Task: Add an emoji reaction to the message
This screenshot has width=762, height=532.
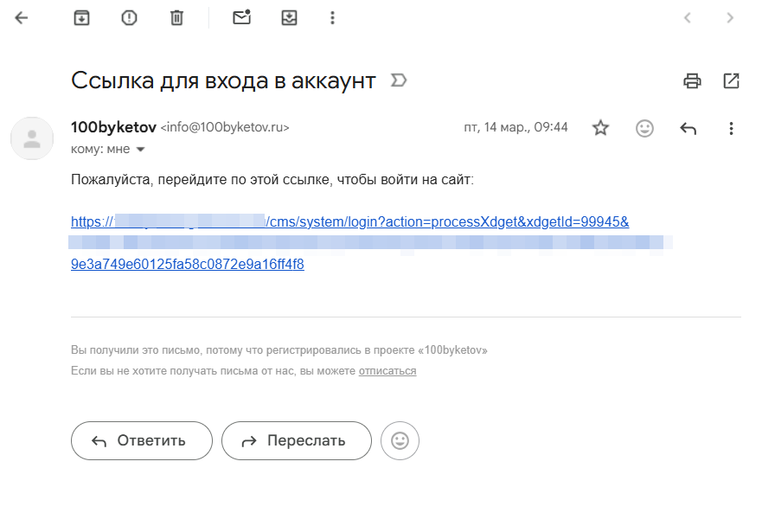Action: coord(644,127)
